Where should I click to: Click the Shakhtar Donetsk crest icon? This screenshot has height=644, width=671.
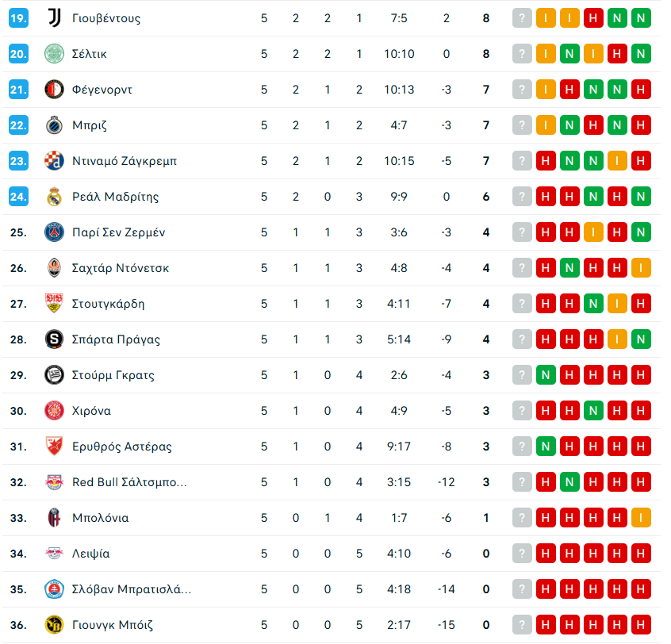coord(53,268)
